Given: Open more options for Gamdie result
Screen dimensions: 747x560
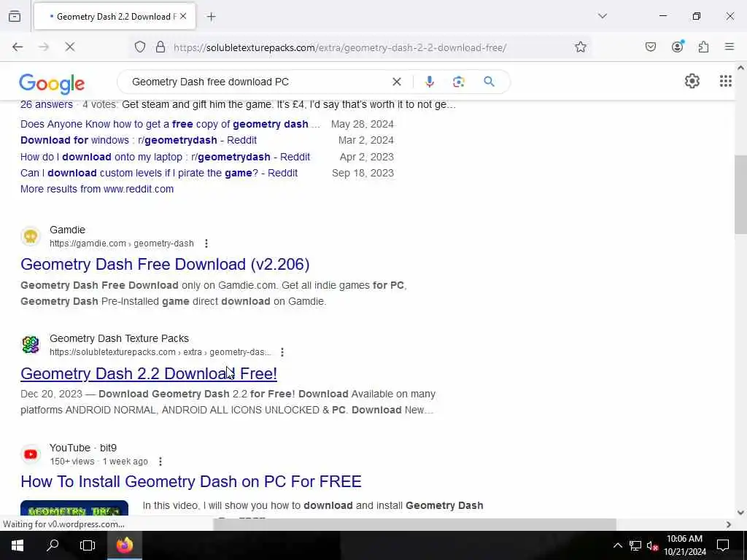Looking at the screenshot, I should (206, 244).
